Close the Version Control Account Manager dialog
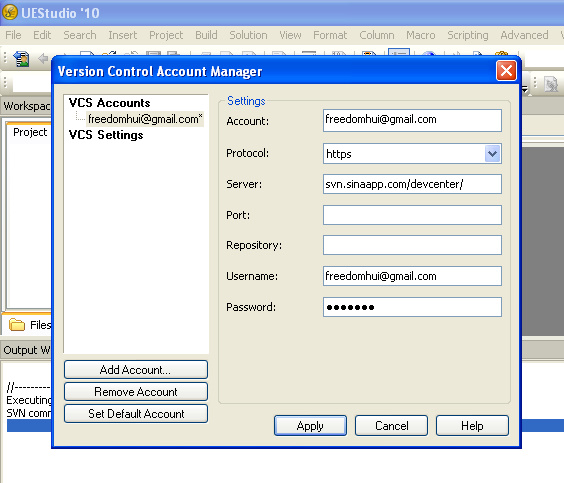 pyautogui.click(x=506, y=70)
